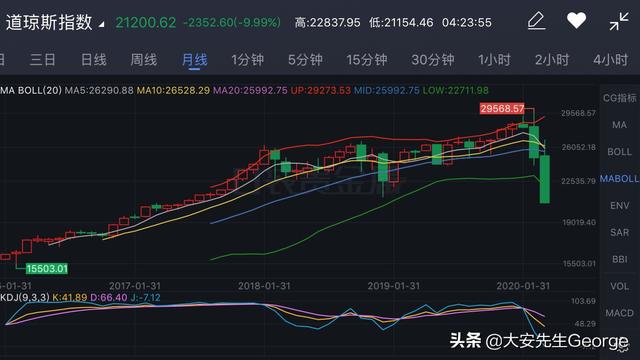Tap the pencil edit drawing icon

tap(536, 21)
